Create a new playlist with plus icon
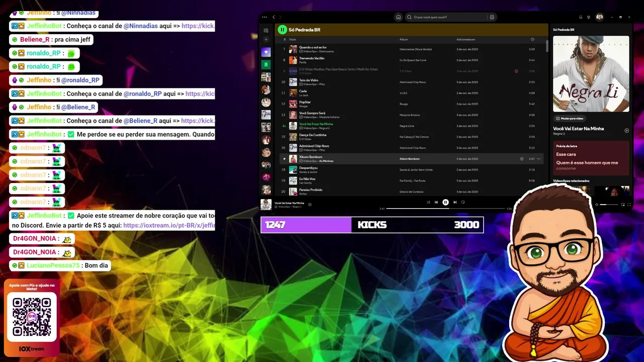This screenshot has width=644, height=362. tap(266, 39)
